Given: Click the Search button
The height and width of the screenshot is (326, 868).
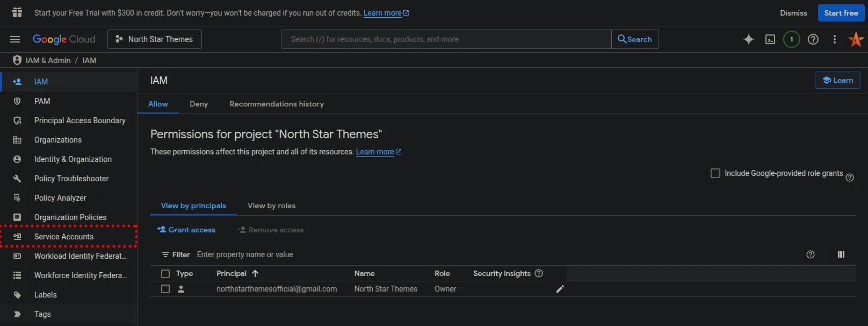Looking at the screenshot, I should (x=635, y=39).
